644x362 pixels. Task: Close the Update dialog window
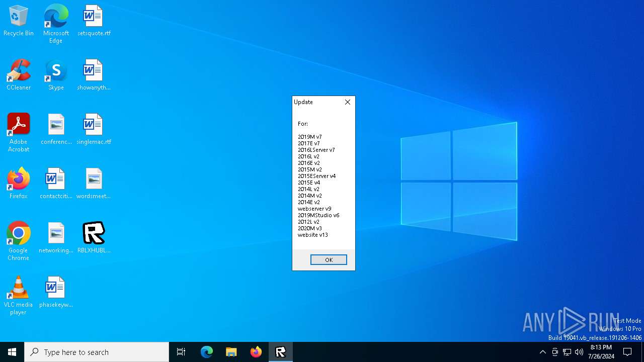tap(348, 102)
